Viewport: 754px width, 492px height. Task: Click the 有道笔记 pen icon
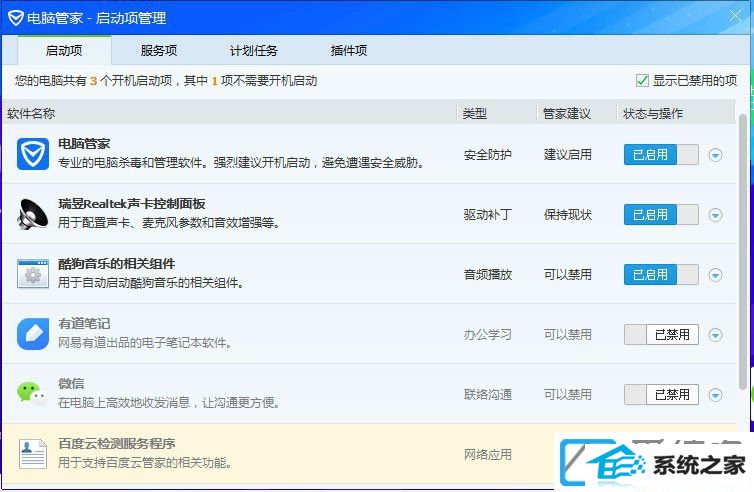point(33,334)
